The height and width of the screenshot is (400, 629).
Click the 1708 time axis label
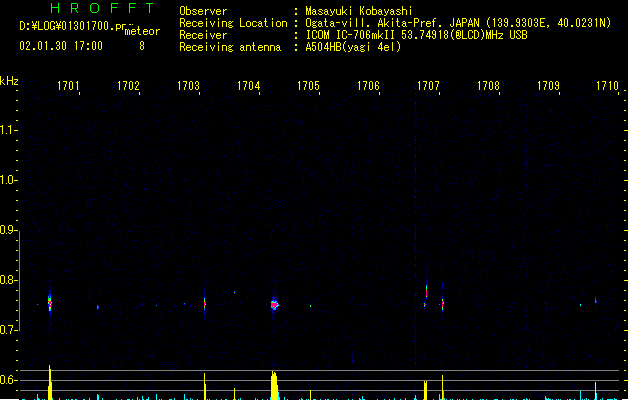[x=488, y=86]
